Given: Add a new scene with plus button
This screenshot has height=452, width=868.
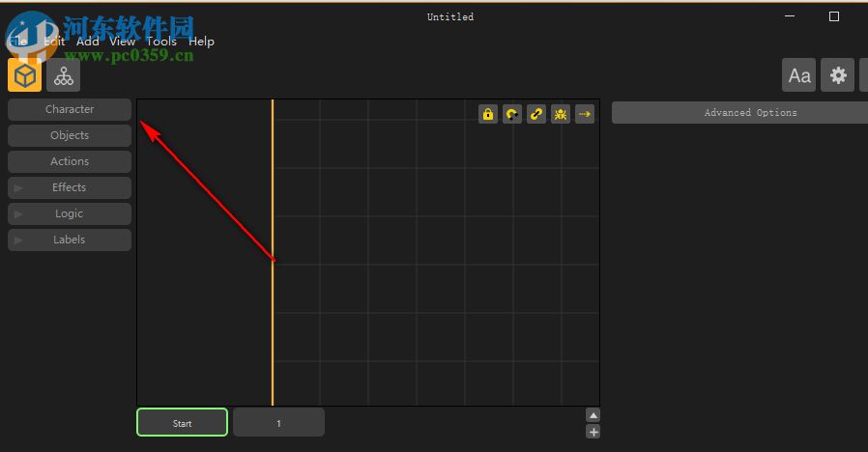Looking at the screenshot, I should pyautogui.click(x=593, y=432).
